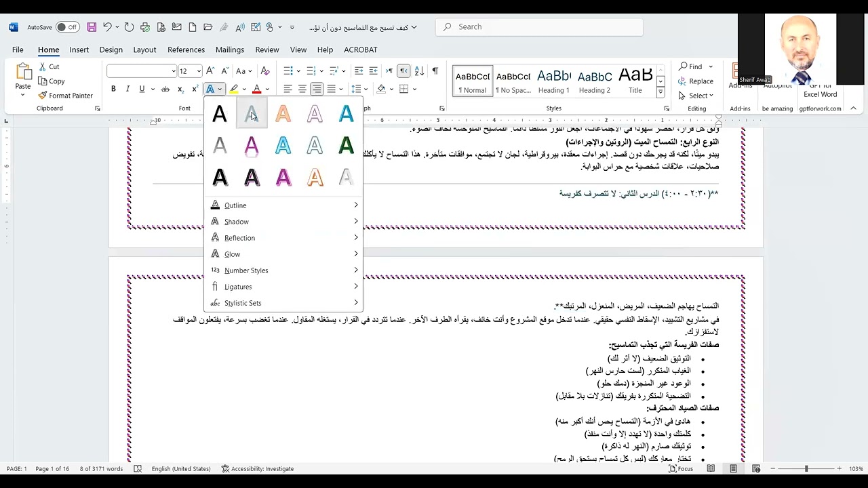868x488 pixels.
Task: Open the Outline submenu
Action: tap(283, 205)
